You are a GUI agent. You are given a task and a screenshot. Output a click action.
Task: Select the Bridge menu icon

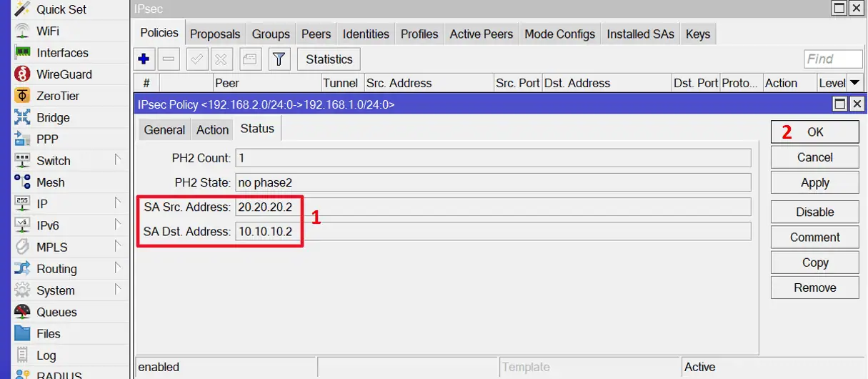coord(23,117)
